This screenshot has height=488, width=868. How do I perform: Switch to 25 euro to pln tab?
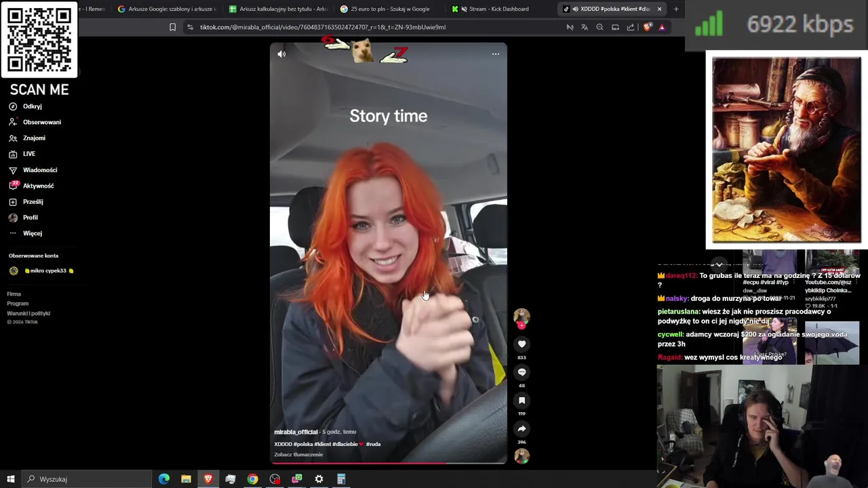tap(389, 9)
